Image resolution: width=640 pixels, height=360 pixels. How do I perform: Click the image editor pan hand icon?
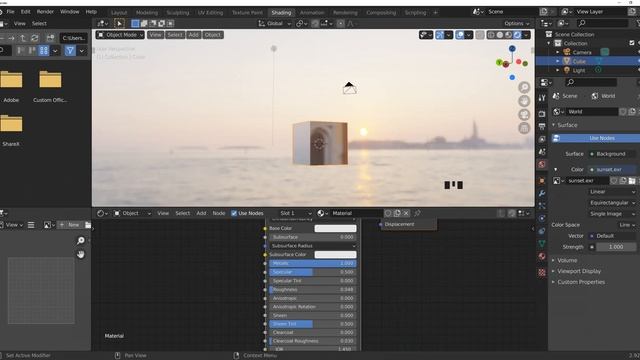pos(81,255)
